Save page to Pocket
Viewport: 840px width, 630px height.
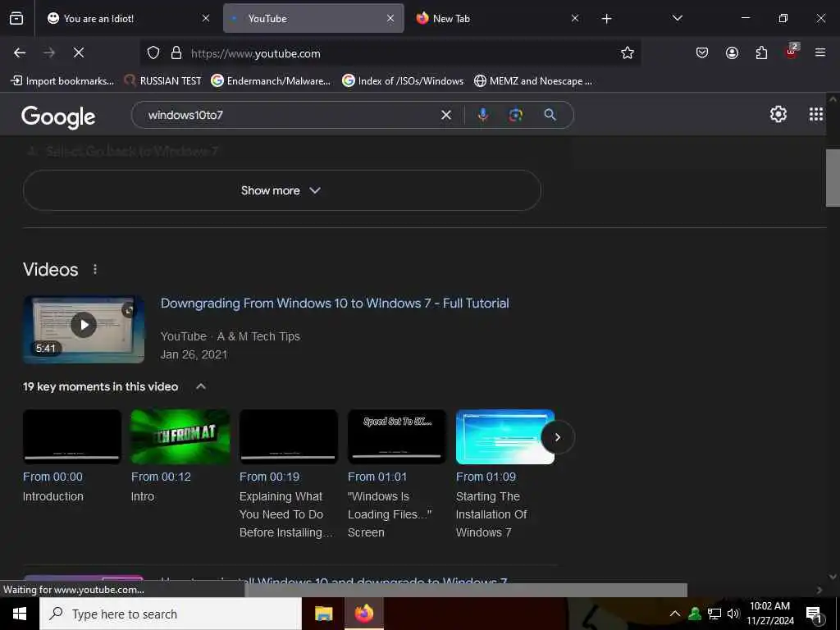click(702, 52)
